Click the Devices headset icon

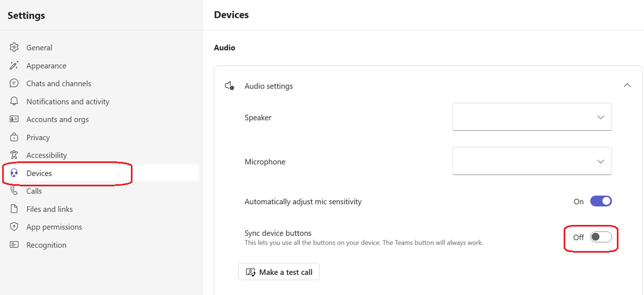14,173
